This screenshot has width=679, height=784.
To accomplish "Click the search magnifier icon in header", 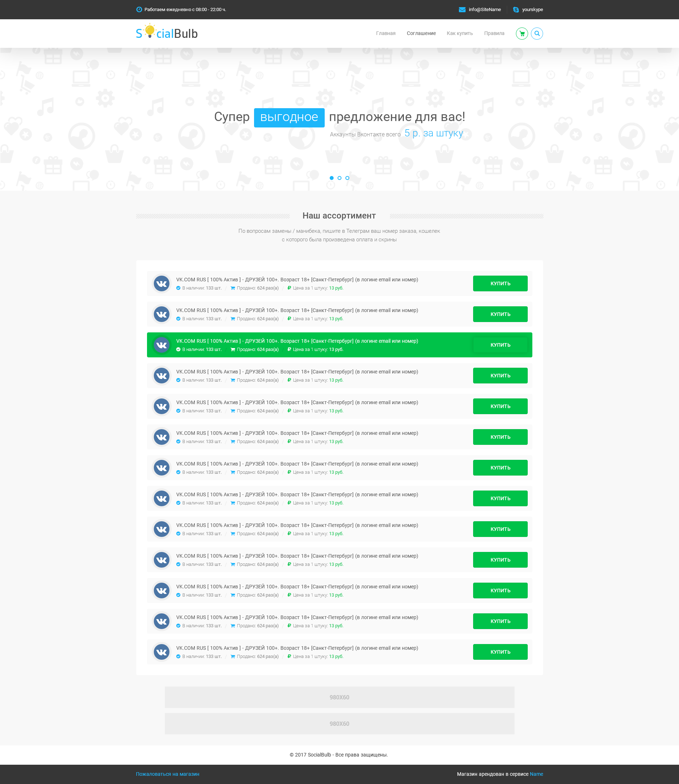I will tap(537, 34).
